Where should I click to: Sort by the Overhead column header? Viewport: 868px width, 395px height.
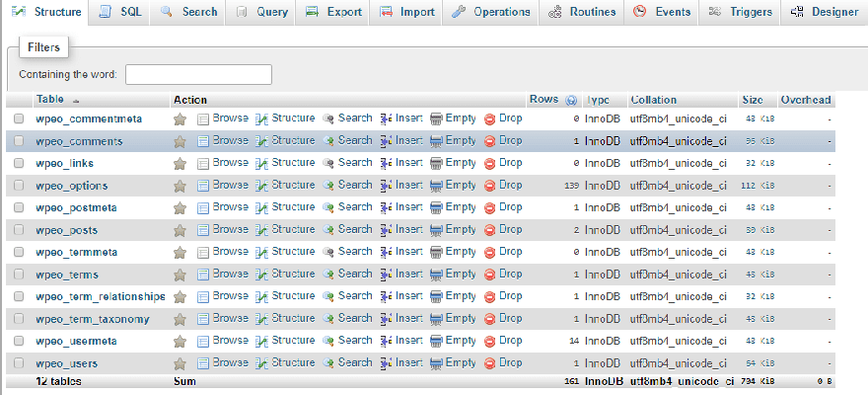tap(806, 101)
